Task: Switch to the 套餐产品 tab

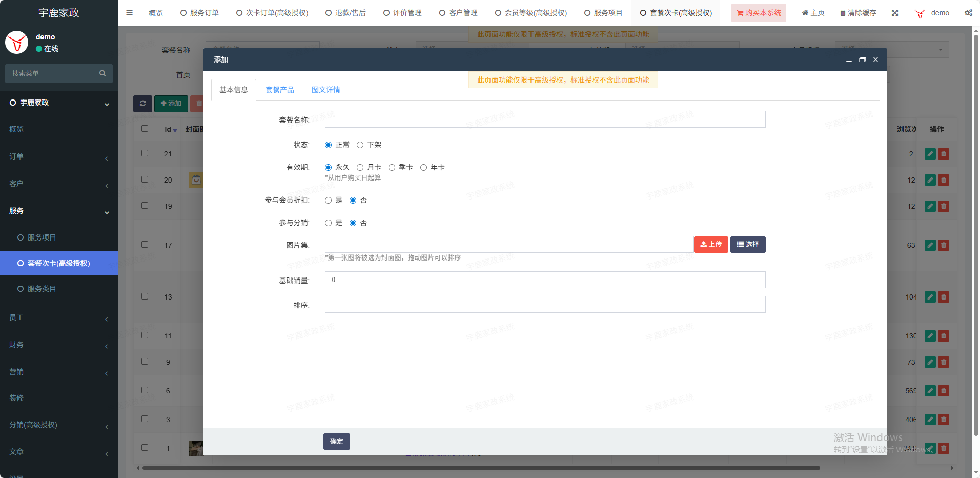Action: 279,90
